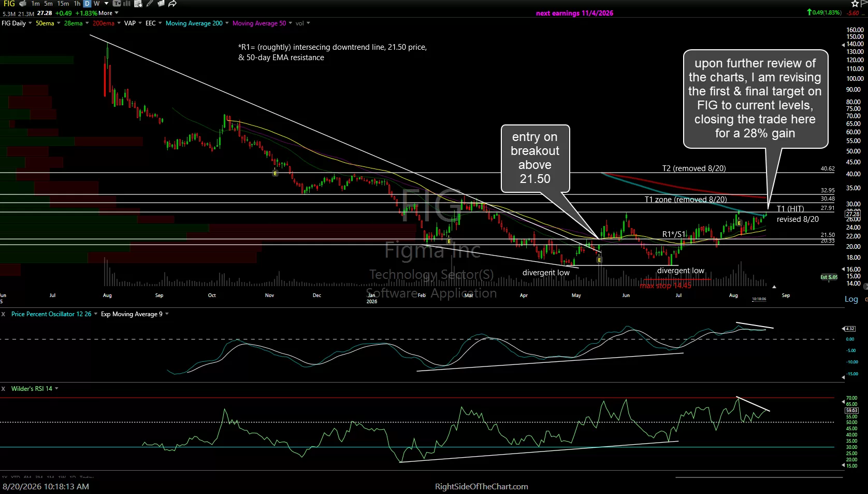Click the 'closing the trade here' callout note
868x494 pixels.
(755, 98)
